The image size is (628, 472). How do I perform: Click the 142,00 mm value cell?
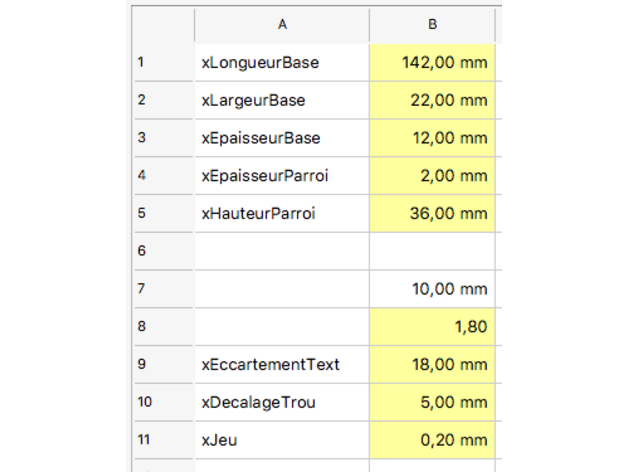point(432,62)
